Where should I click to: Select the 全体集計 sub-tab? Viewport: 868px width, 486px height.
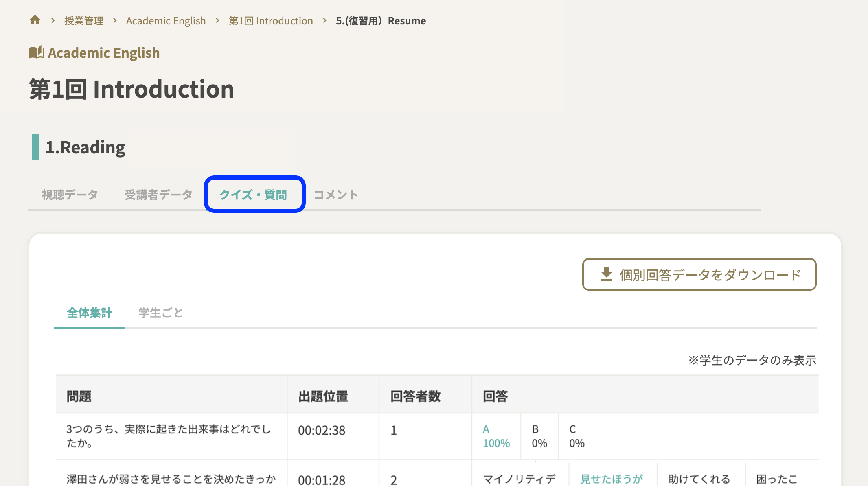pyautogui.click(x=90, y=313)
